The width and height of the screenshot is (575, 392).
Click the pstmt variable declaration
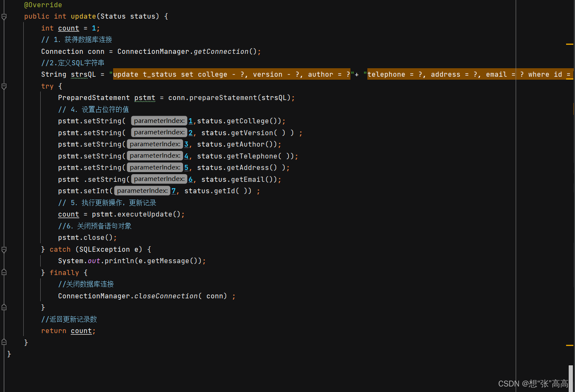(x=145, y=98)
